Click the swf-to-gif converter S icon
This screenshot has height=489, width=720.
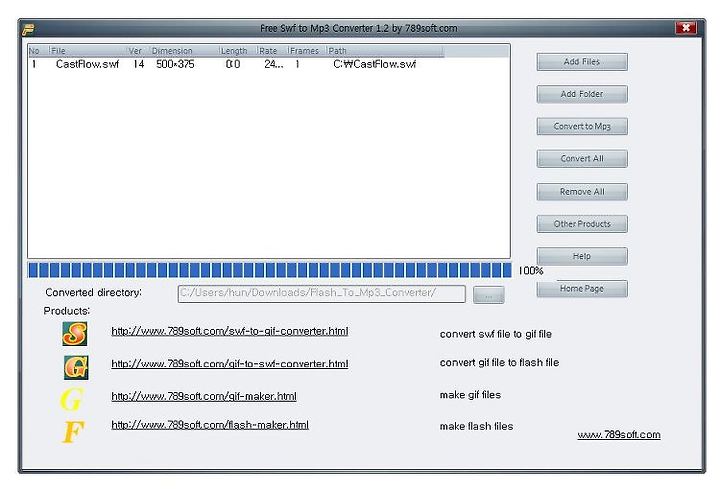[x=74, y=334]
